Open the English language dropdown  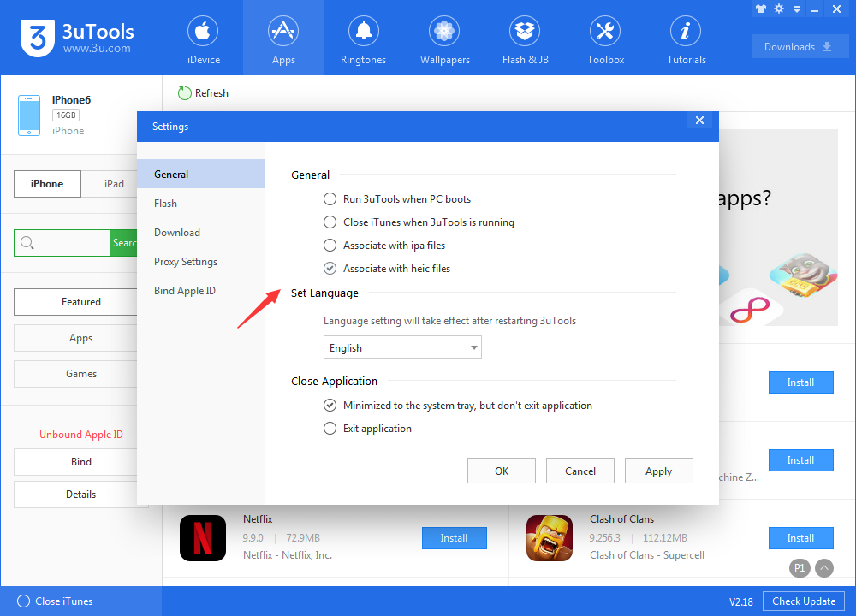click(x=402, y=347)
